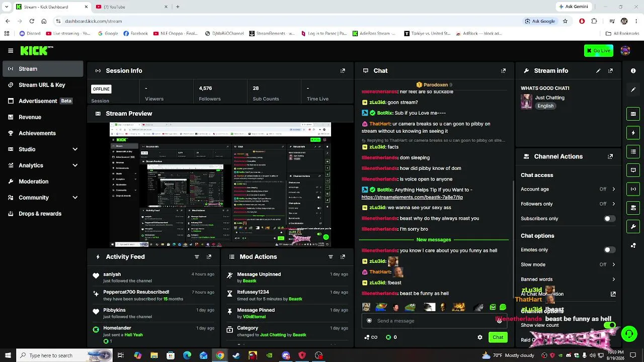Image resolution: width=644 pixels, height=362 pixels.
Task: Click the Kick logo
Action: pyautogui.click(x=36, y=50)
